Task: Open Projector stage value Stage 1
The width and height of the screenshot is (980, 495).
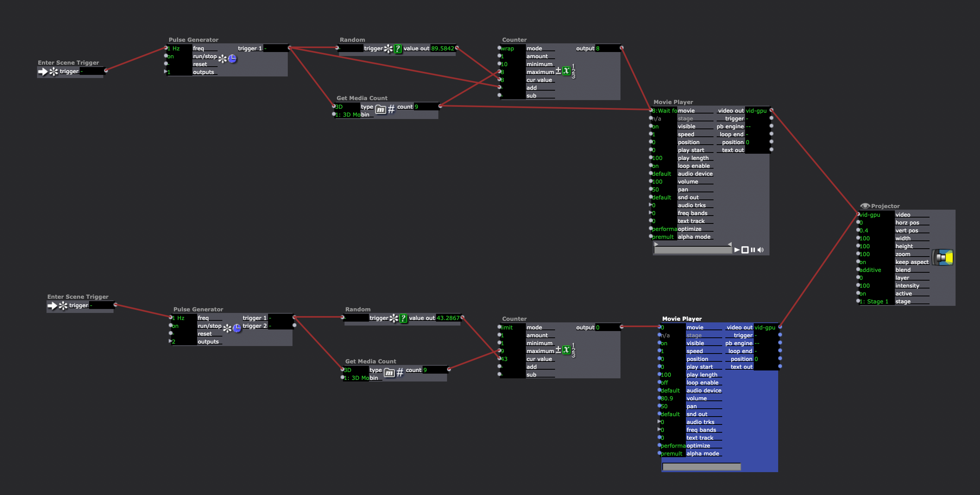Action: pyautogui.click(x=877, y=301)
